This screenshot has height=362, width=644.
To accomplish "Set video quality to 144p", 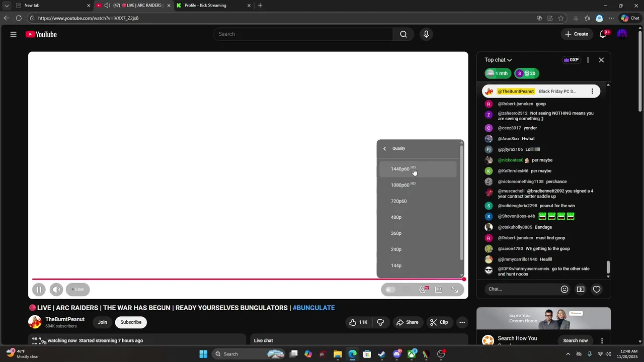I will tap(418, 265).
